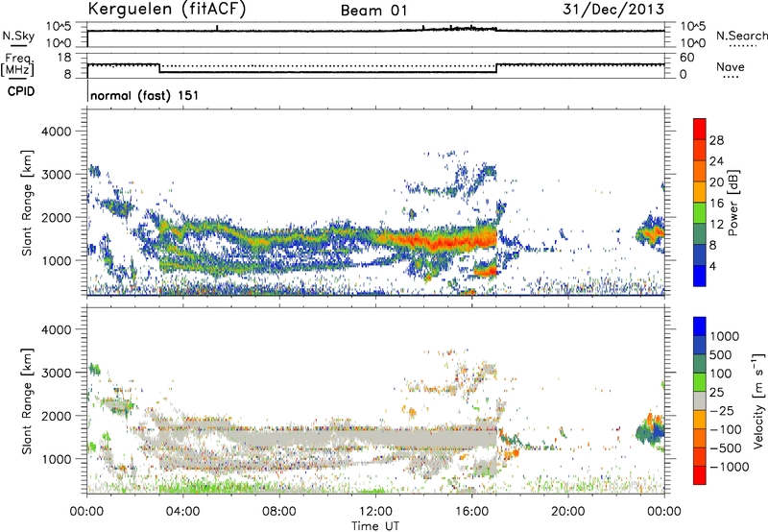Click the frequency step-up at 17:00
The height and width of the screenshot is (532, 768).
coord(496,68)
